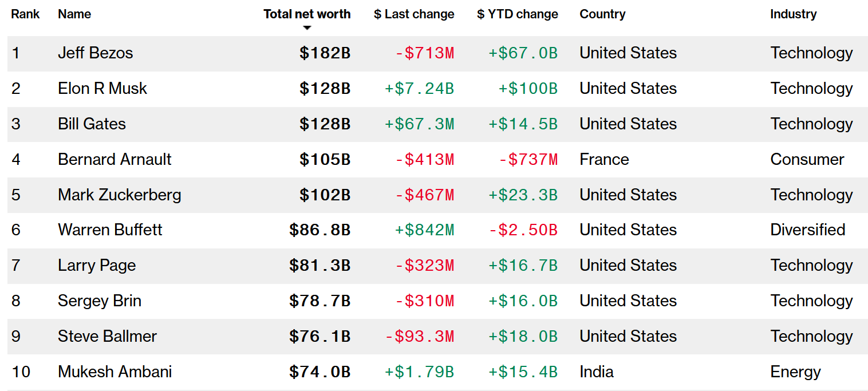Open Bernard Arnault's profile

click(x=115, y=160)
